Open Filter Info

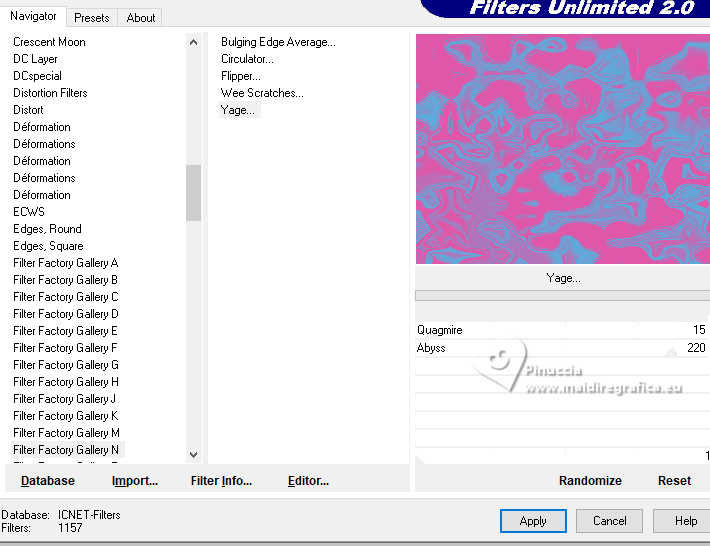pos(221,481)
